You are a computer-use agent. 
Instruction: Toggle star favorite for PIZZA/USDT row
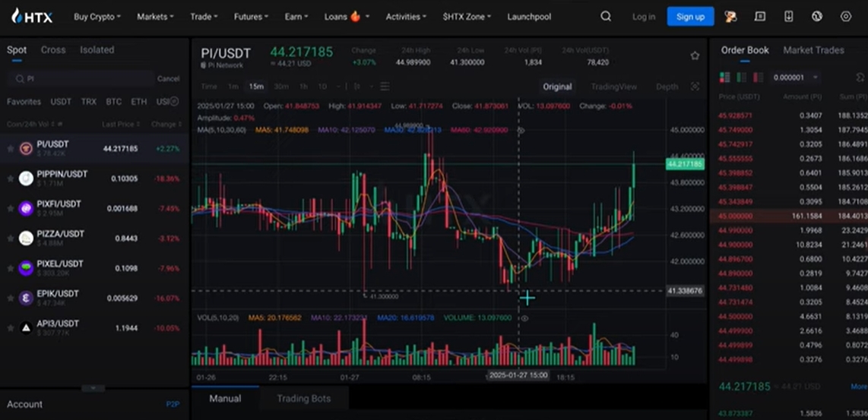coord(11,238)
